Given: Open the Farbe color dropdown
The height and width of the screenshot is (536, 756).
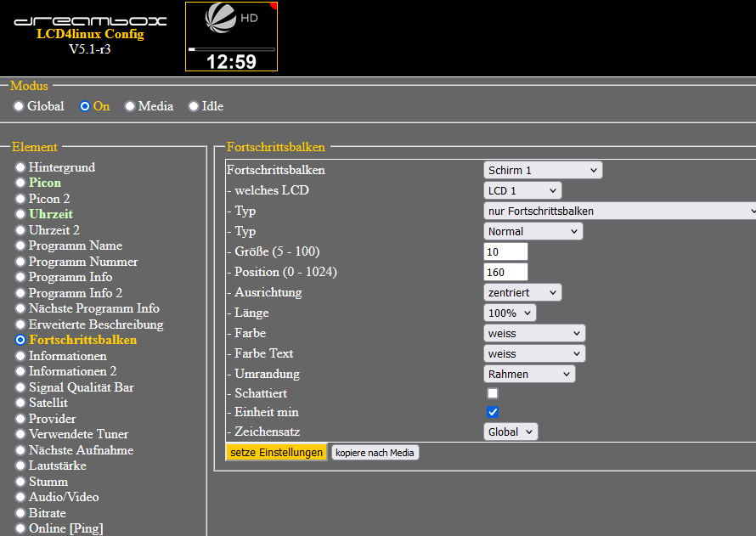Looking at the screenshot, I should [534, 333].
